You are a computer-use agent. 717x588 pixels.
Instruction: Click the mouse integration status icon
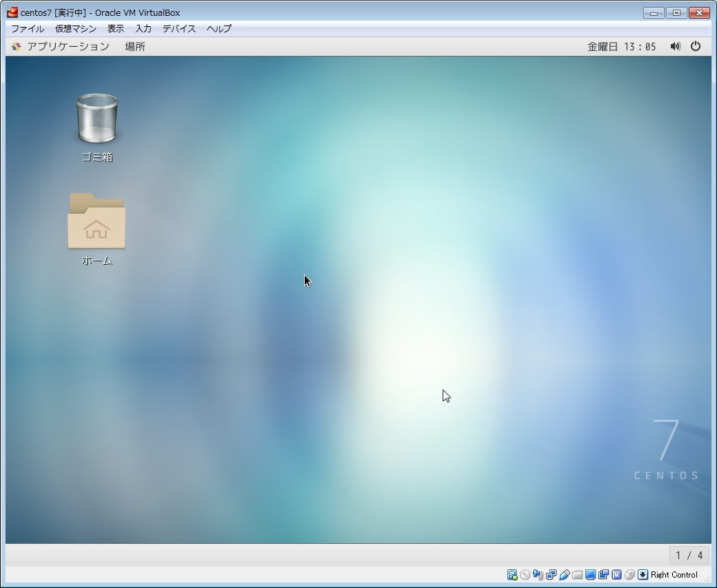pyautogui.click(x=629, y=575)
